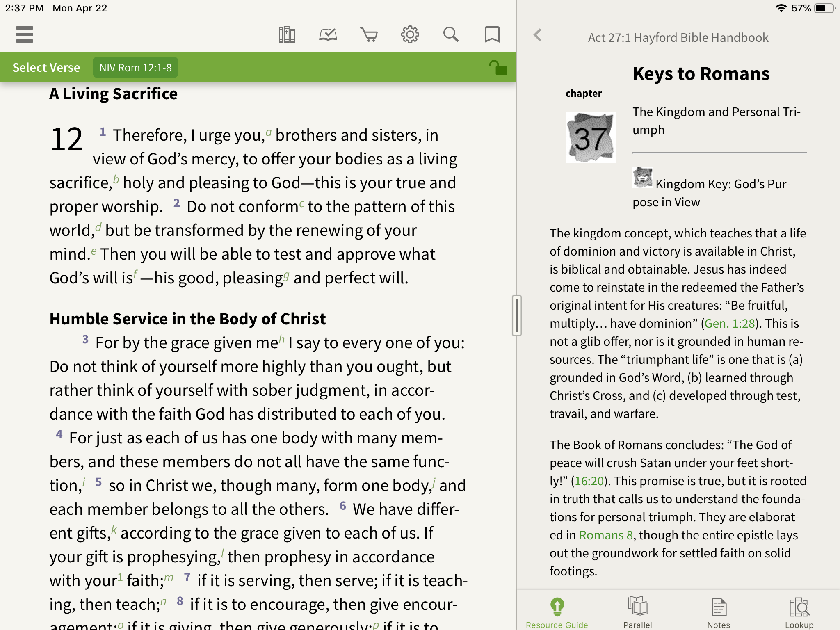840x630 pixels.
Task: Tap the Select Verse button
Action: click(46, 67)
